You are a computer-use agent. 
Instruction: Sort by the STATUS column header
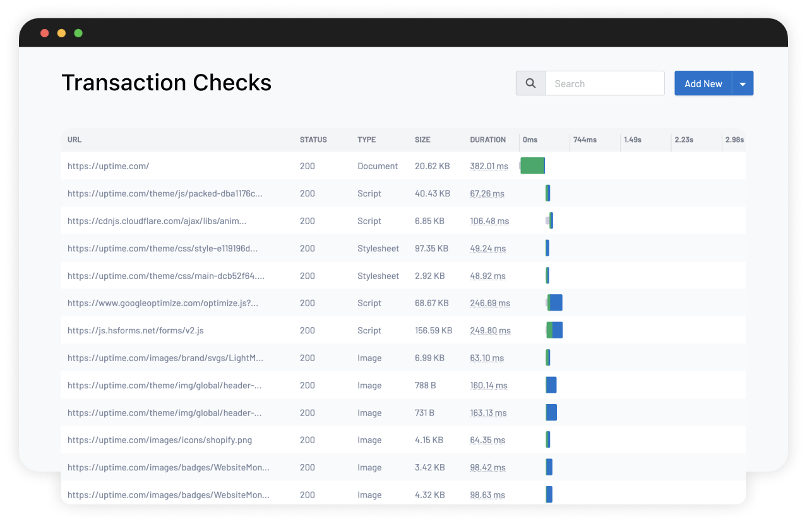[x=313, y=140]
